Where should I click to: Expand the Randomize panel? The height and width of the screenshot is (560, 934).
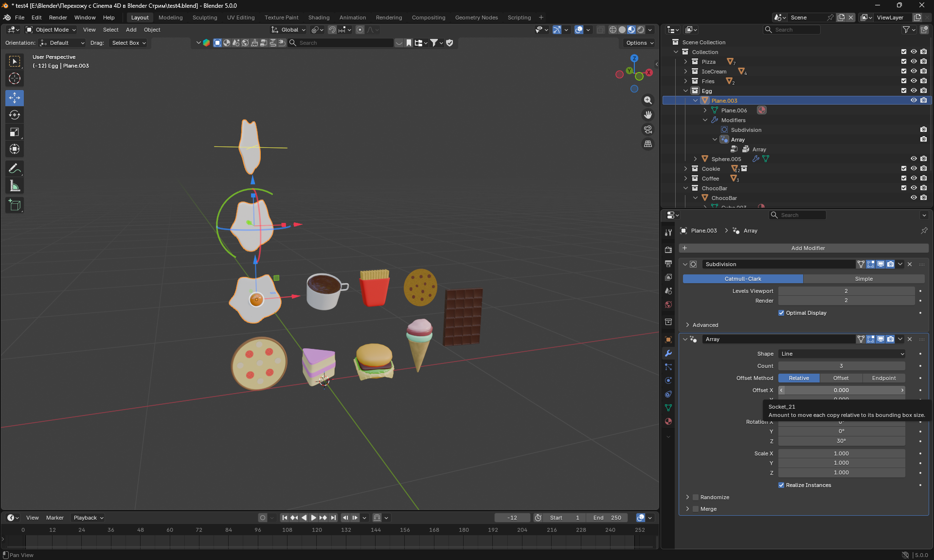[x=687, y=497]
